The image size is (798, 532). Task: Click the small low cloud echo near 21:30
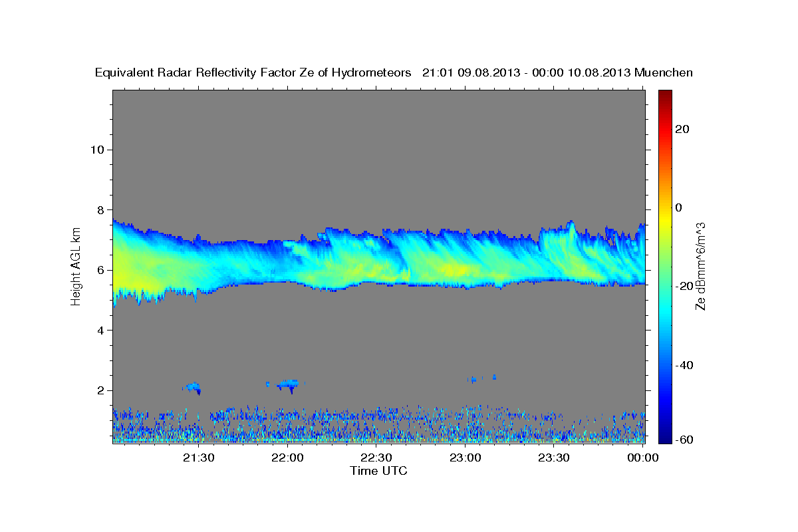click(x=192, y=388)
